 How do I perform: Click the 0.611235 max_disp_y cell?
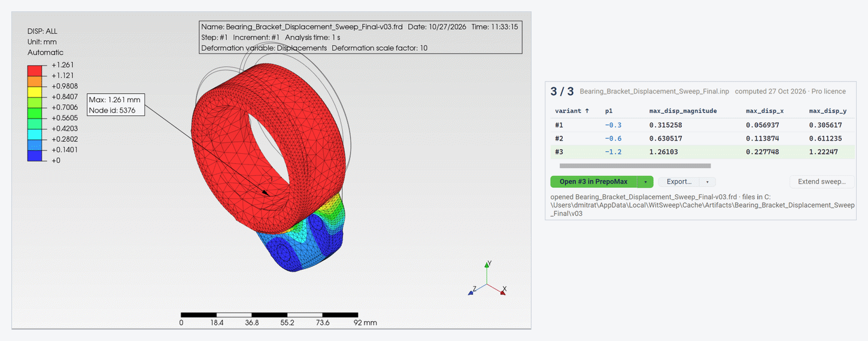[825, 138]
